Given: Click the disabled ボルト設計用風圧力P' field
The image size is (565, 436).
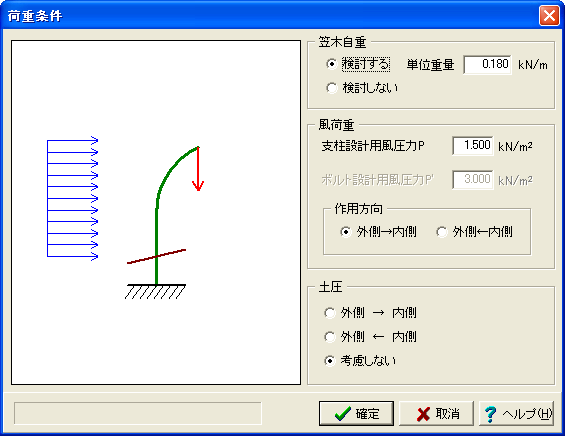Looking at the screenshot, I should 472,179.
